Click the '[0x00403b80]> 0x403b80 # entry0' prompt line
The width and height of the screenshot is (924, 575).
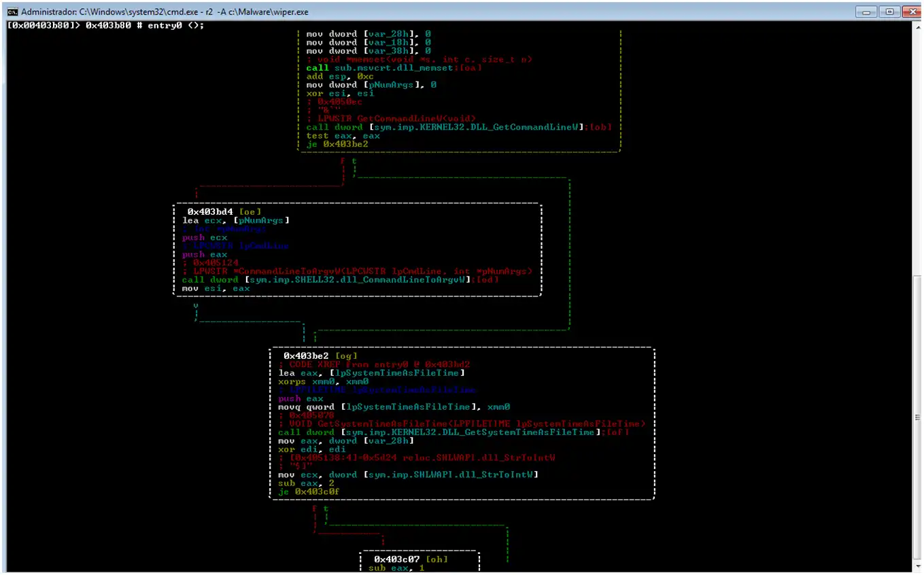click(105, 25)
